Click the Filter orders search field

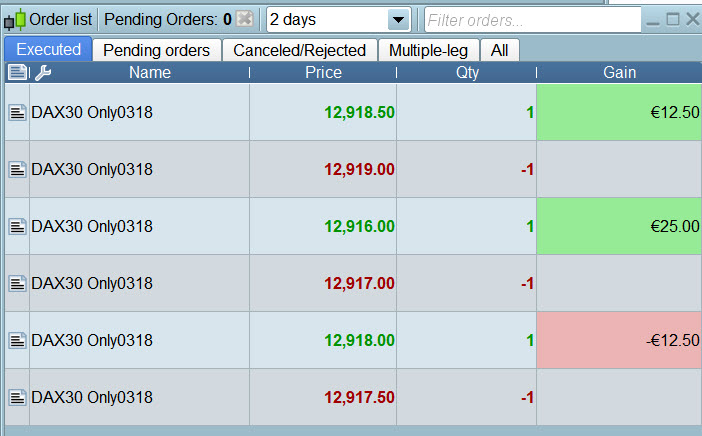tap(532, 20)
